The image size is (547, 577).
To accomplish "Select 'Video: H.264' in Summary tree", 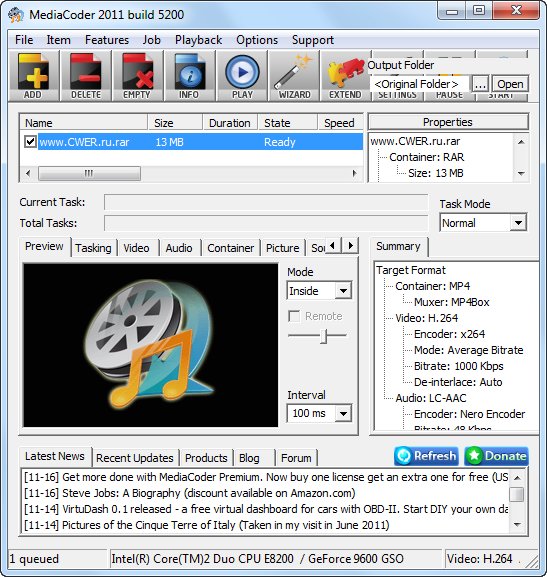I will [427, 318].
